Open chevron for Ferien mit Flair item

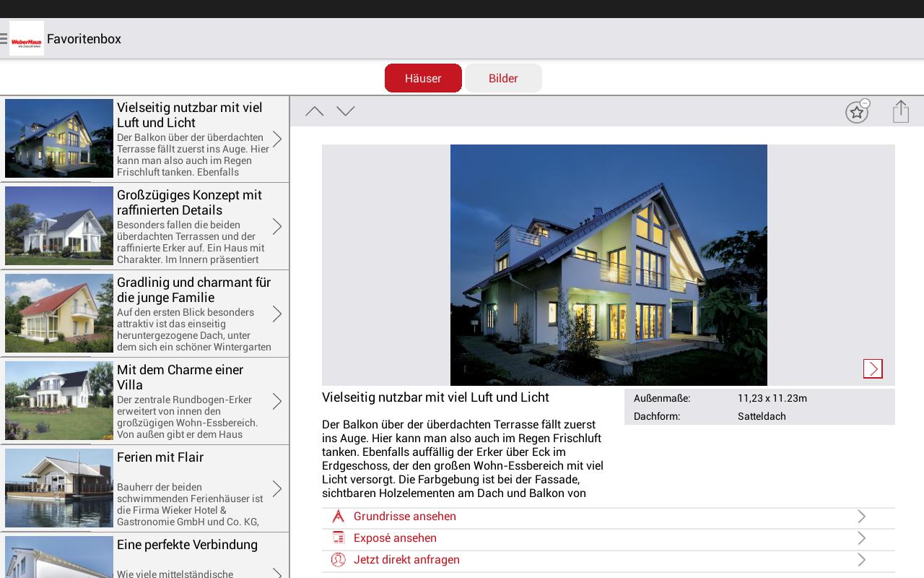pos(277,488)
